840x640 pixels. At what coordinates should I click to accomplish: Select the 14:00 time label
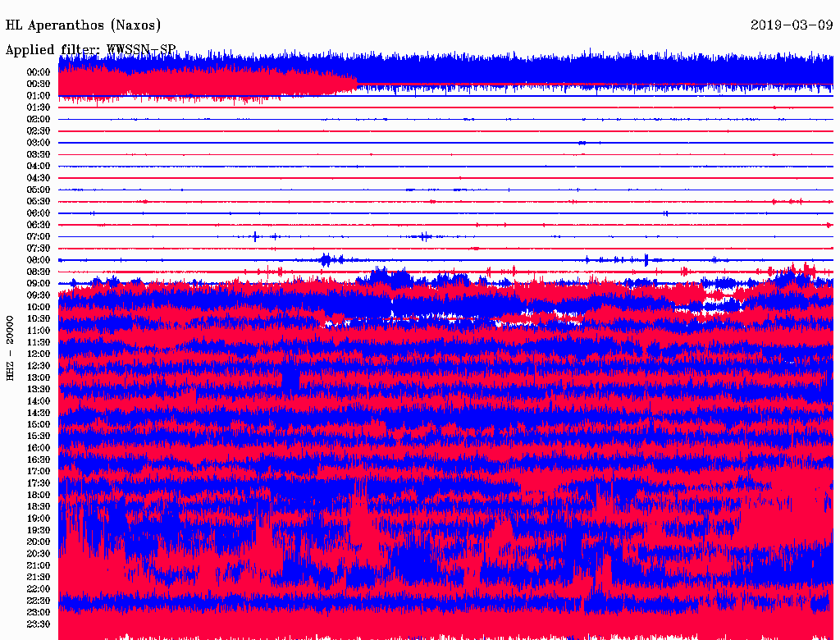[x=39, y=401]
